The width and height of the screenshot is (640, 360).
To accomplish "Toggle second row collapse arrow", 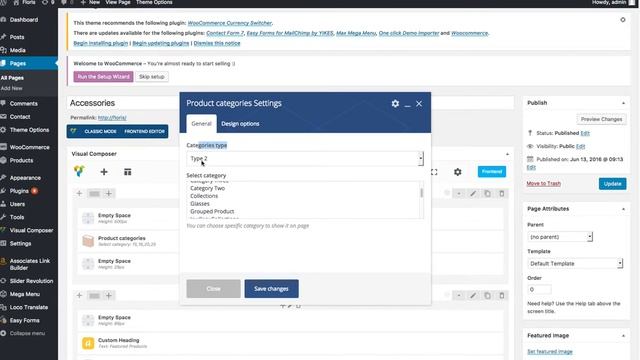I will [x=458, y=296].
